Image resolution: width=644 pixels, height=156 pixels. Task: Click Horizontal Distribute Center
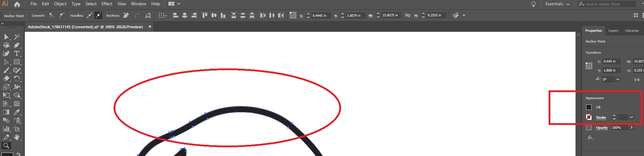(272, 15)
